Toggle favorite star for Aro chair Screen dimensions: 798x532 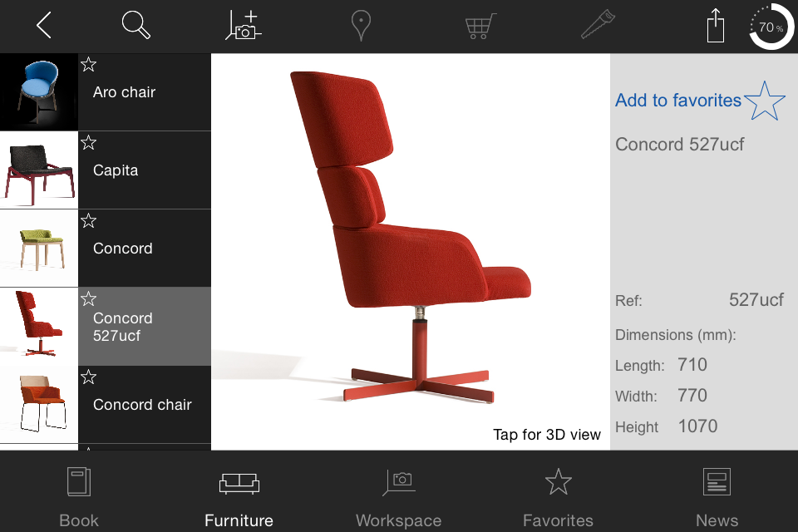pos(89,64)
